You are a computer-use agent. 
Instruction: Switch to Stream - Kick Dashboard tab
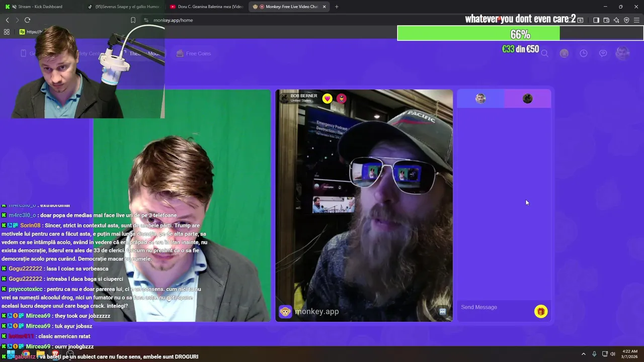40,7
